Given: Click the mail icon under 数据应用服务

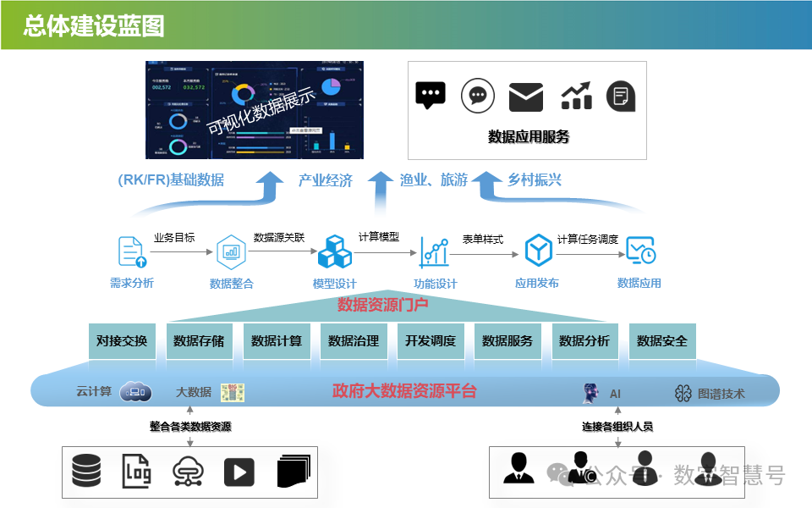Looking at the screenshot, I should tap(526, 95).
